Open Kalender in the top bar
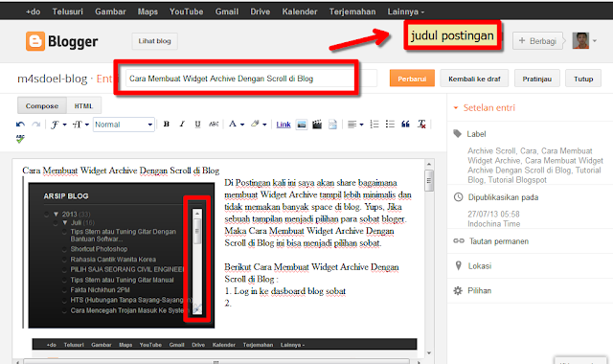 300,11
